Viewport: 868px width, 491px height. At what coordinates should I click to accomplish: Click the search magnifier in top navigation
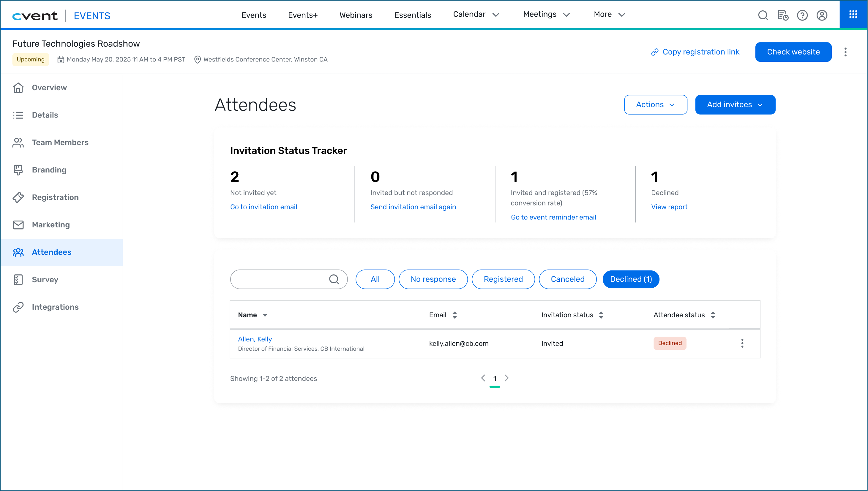click(763, 15)
